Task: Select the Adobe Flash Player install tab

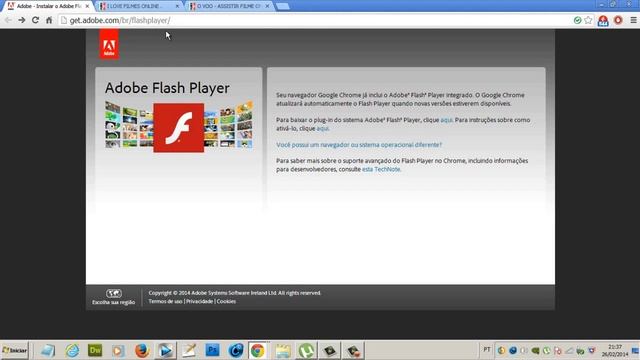Action: coord(46,6)
